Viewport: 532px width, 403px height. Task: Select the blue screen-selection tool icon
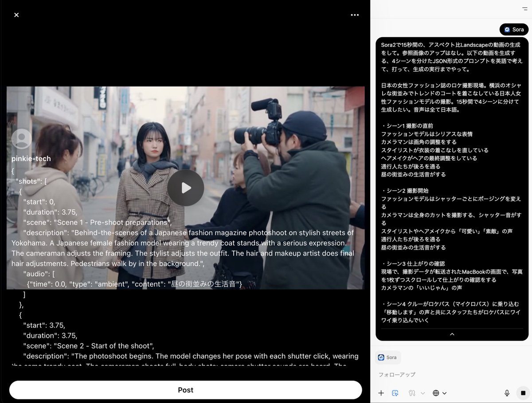[x=395, y=393]
